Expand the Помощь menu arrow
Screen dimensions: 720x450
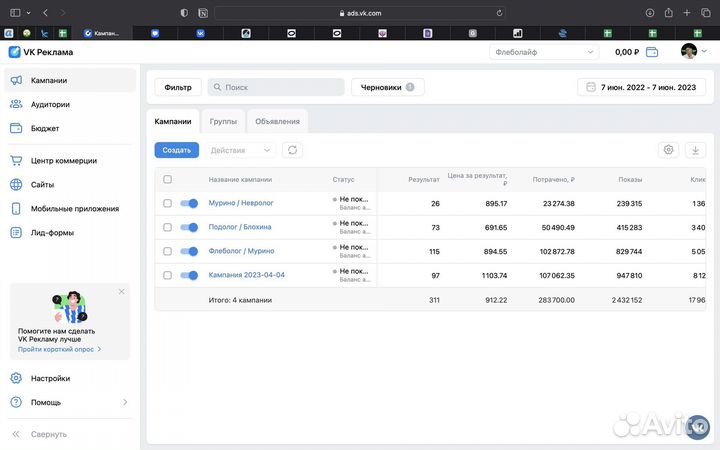tap(125, 402)
